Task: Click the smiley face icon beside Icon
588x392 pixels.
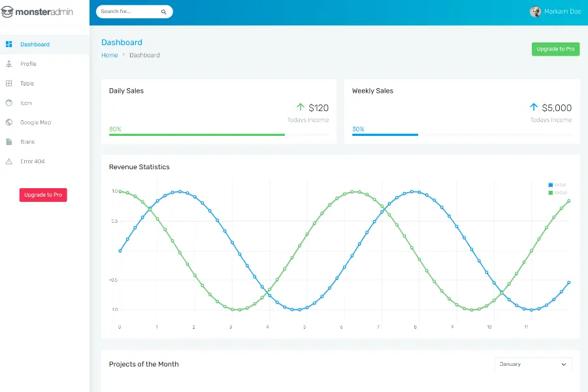Action: coord(9,103)
